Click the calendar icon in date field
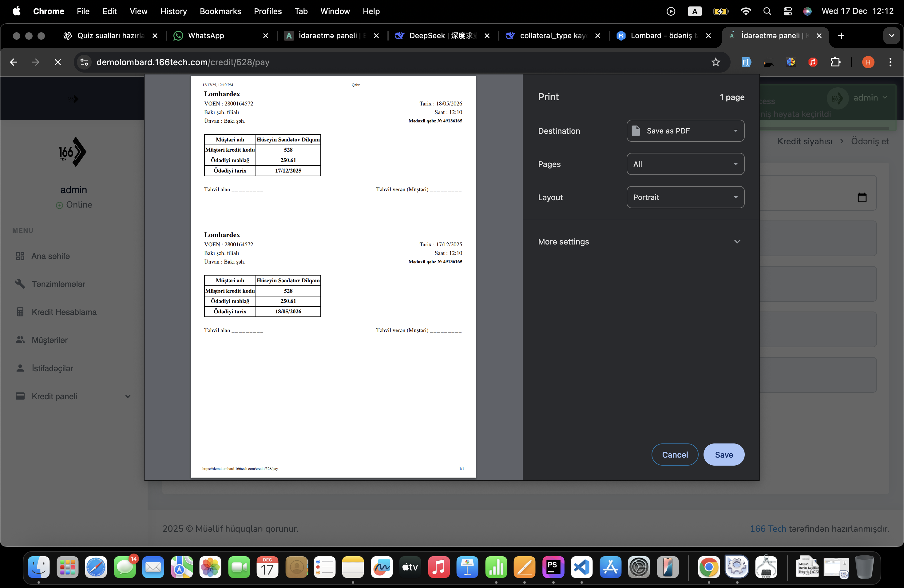Viewport: 904px width, 588px height. click(x=862, y=197)
